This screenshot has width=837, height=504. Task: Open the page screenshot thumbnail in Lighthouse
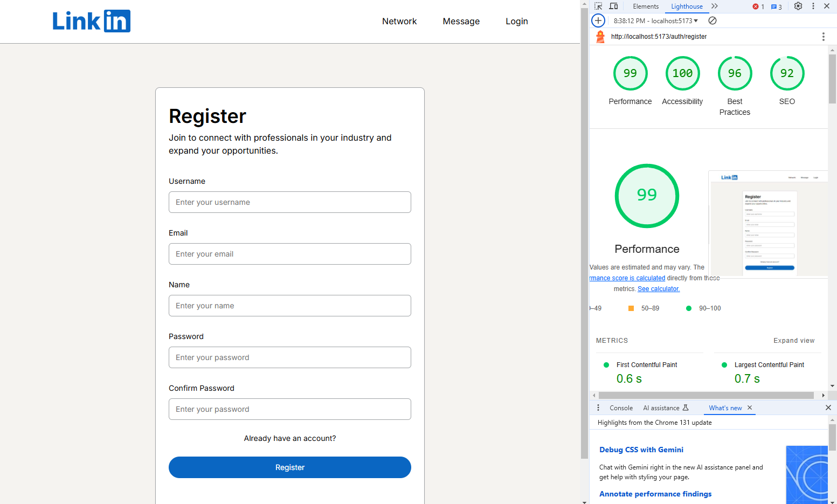[768, 224]
